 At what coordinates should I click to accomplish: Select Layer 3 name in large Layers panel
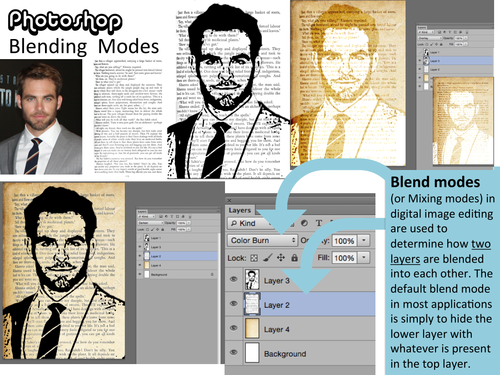point(276,281)
